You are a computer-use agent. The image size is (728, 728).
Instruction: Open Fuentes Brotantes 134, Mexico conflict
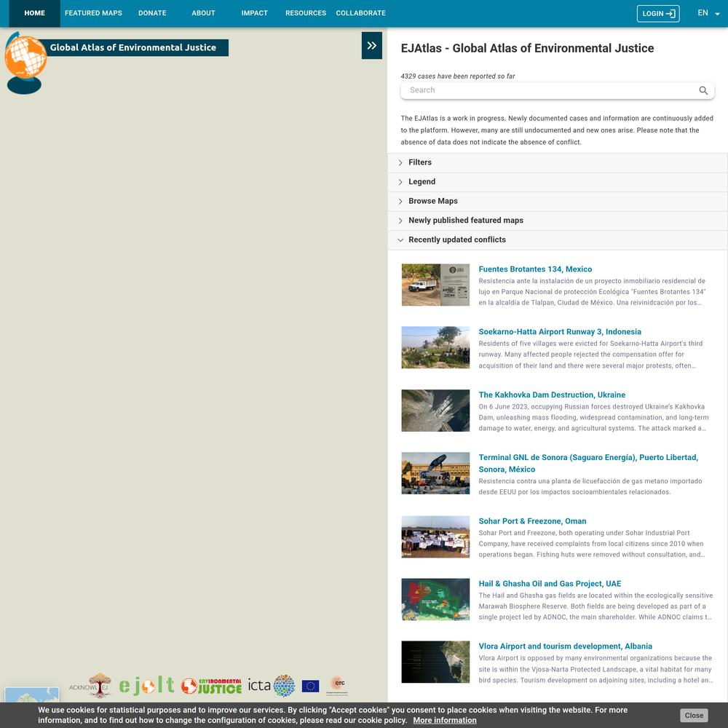(x=535, y=269)
